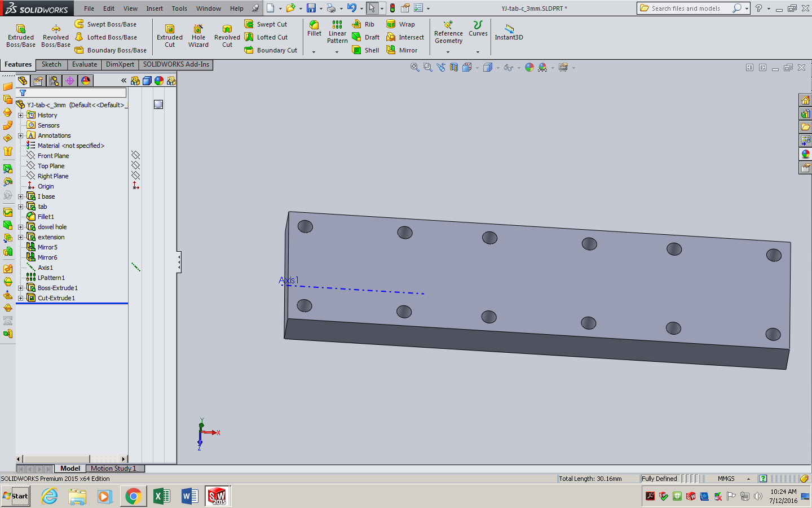Open the DimXpertManager tab icon
This screenshot has width=812, height=508.
tap(70, 81)
